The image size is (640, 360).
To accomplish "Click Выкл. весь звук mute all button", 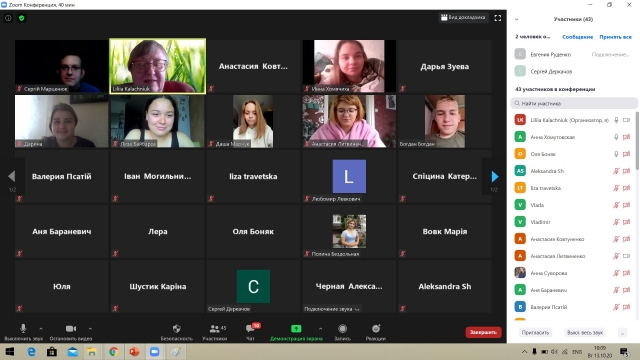I will (x=584, y=333).
